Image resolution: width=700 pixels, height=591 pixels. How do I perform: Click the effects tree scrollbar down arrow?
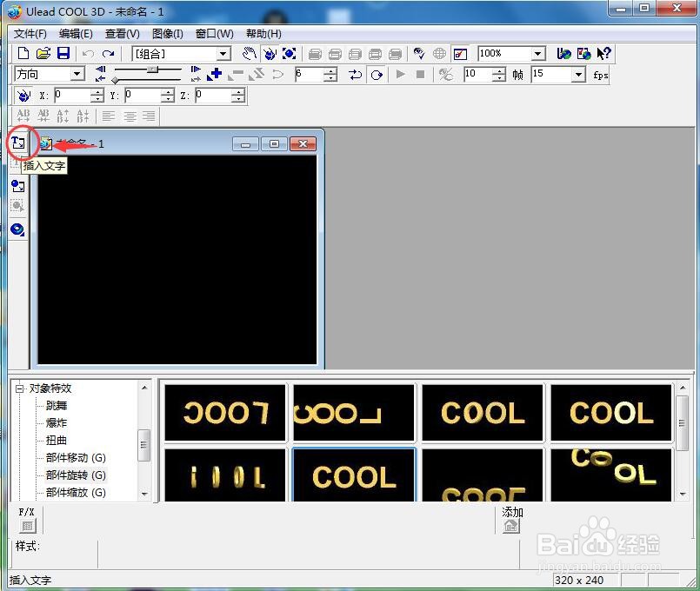(x=144, y=494)
